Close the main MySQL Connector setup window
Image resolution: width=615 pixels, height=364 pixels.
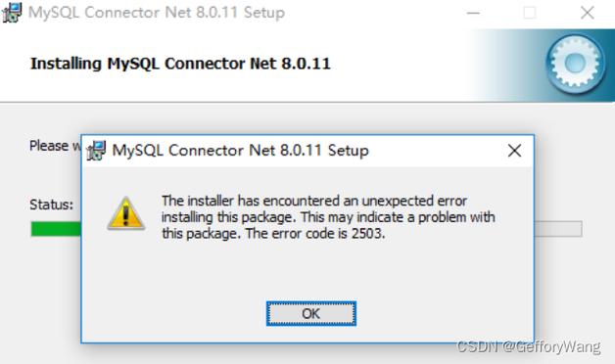click(588, 13)
